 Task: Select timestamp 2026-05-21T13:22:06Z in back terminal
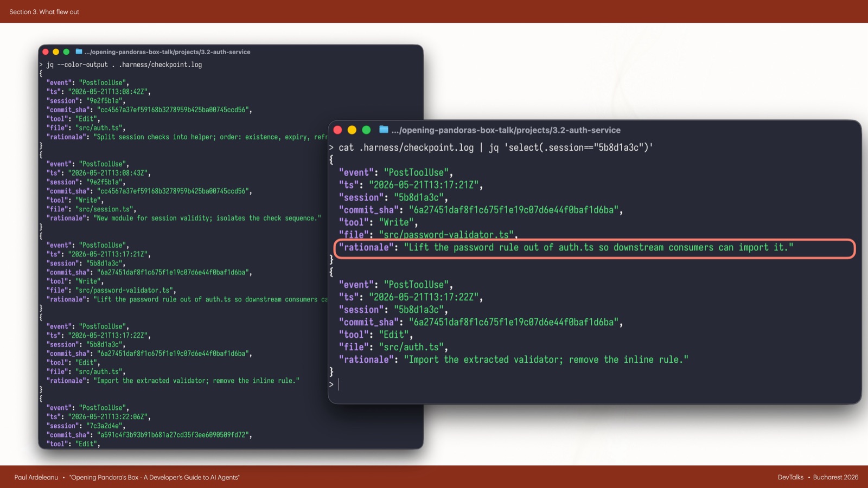coord(109,417)
